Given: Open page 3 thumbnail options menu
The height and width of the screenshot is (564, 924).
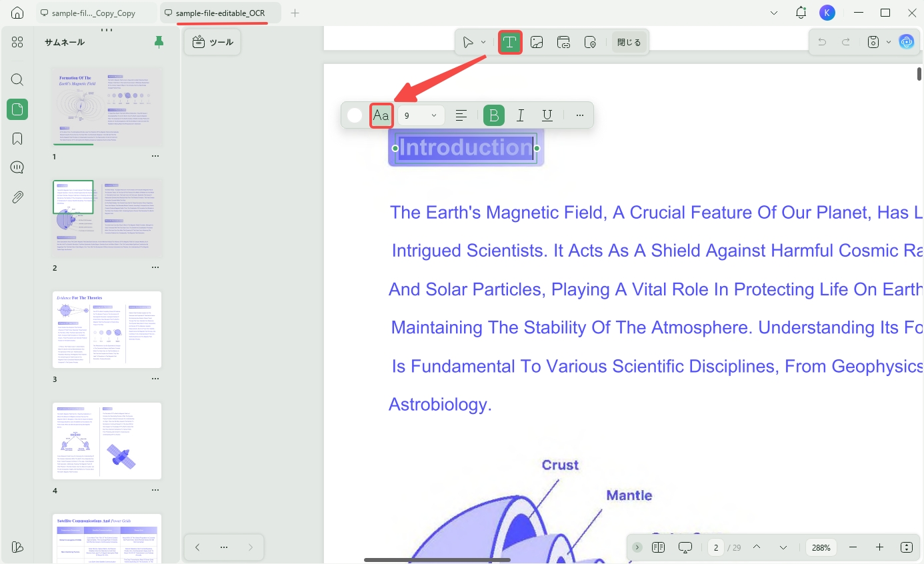Looking at the screenshot, I should coord(155,379).
